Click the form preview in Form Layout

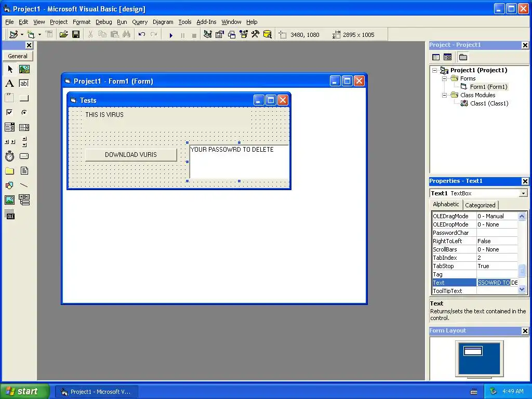473,351
